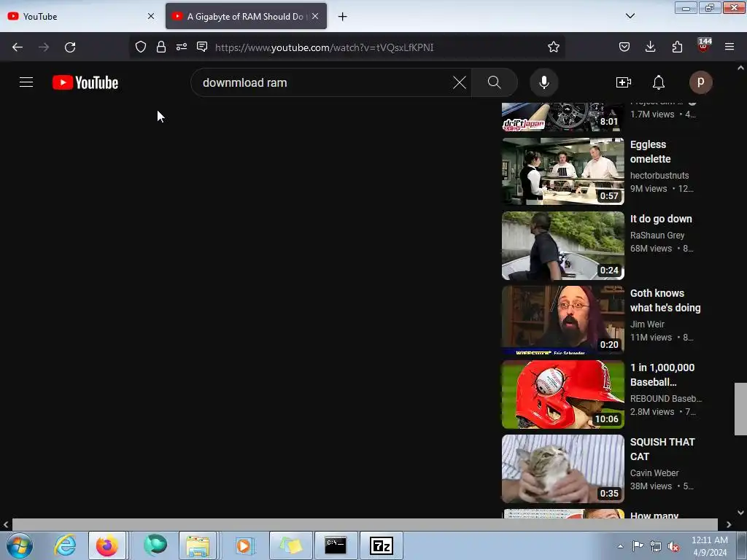Open Firefox downloads panel

click(x=650, y=47)
